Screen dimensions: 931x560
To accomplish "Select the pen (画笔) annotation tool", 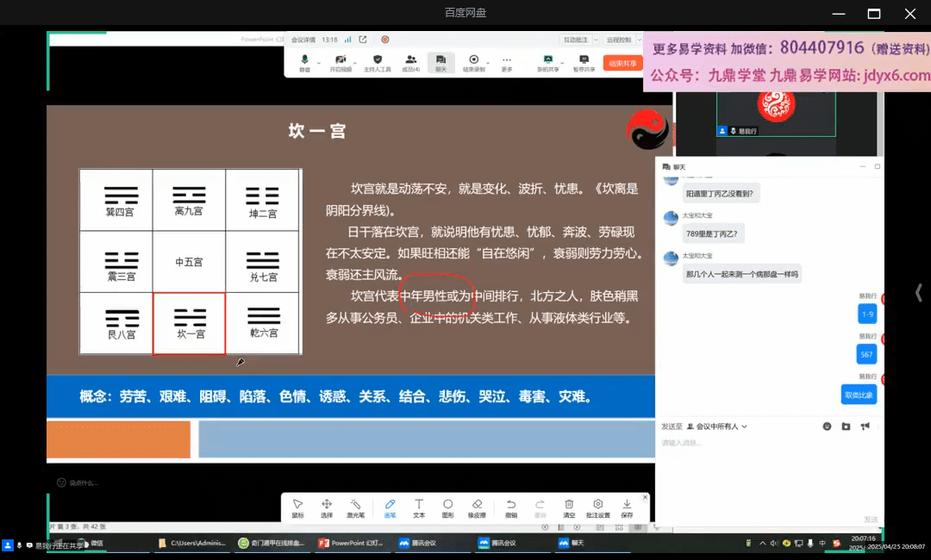I will (x=390, y=507).
